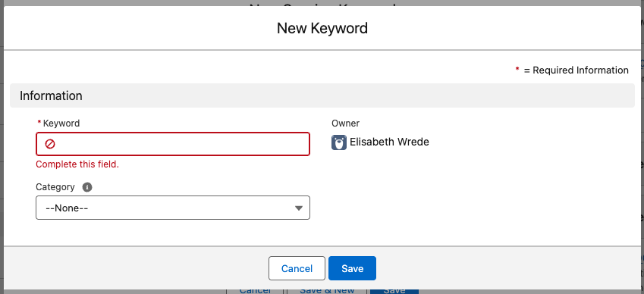The image size is (644, 294).
Task: Click the New Keyword dialog title
Action: coord(322,28)
